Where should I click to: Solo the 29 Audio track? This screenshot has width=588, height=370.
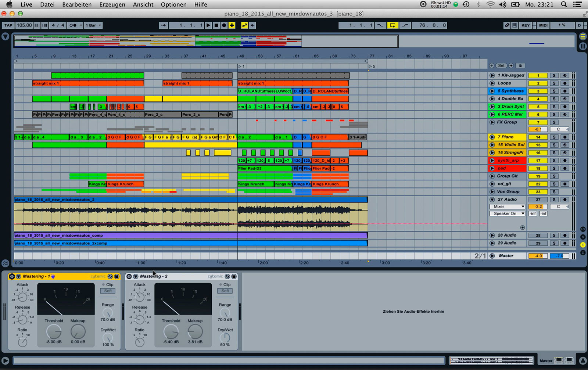[554, 243]
